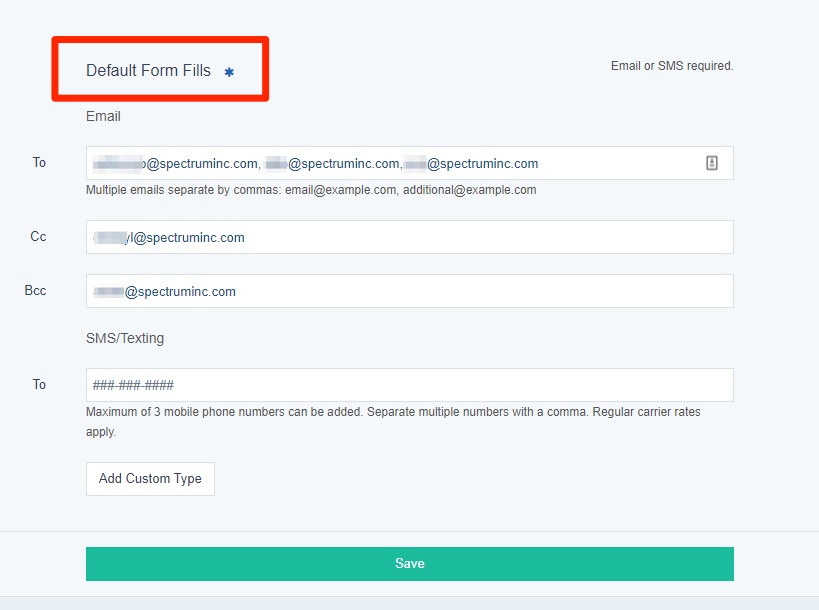The image size is (819, 610).
Task: Click the To label beside the SMS field
Action: pyautogui.click(x=39, y=384)
